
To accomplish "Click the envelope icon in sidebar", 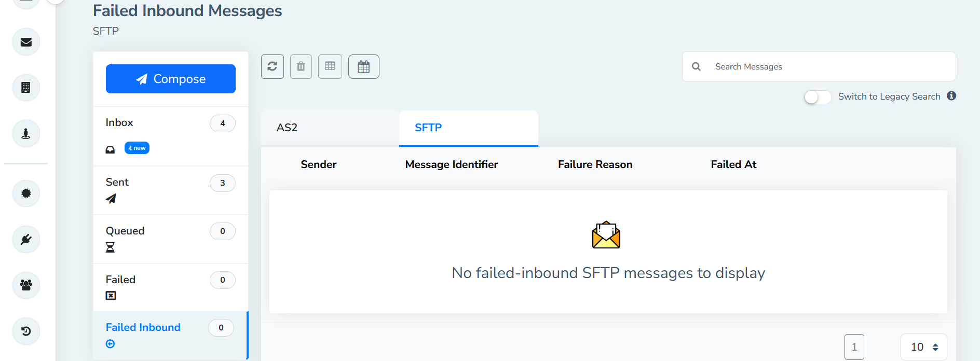I will (x=26, y=42).
